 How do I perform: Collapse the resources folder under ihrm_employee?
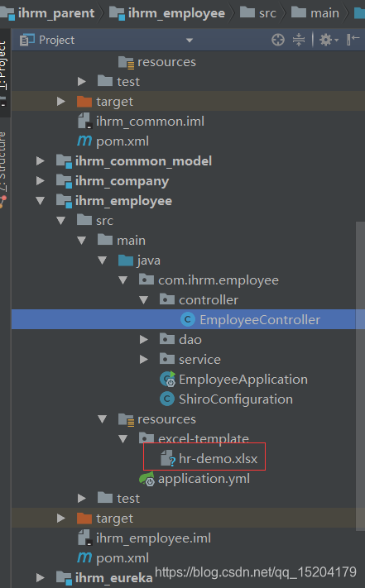pyautogui.click(x=102, y=418)
